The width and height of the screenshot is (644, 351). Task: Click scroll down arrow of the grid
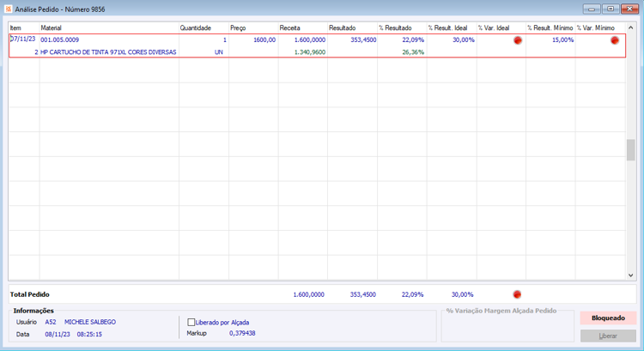630,275
